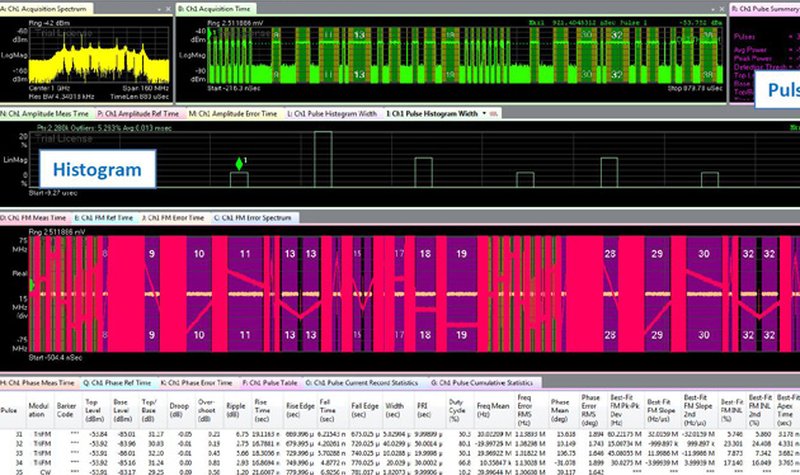This screenshot has width=800, height=475.
Task: Switch to Ch1 Phase Error Time tab
Action: click(x=196, y=382)
